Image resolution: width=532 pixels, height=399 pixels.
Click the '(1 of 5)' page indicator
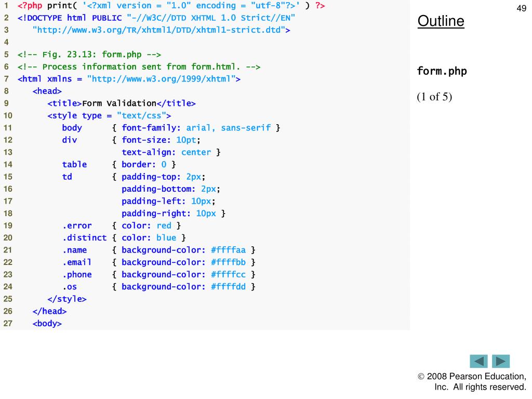click(434, 97)
